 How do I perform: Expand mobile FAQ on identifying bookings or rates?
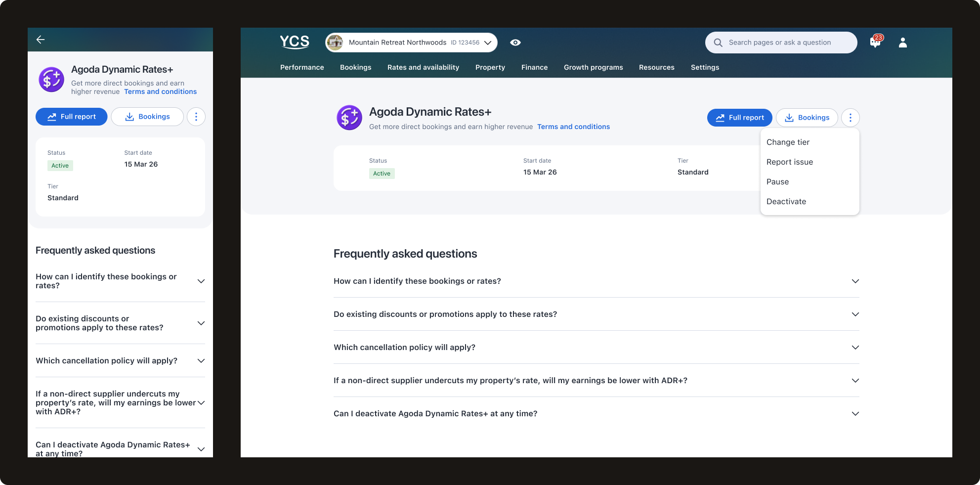click(120, 281)
